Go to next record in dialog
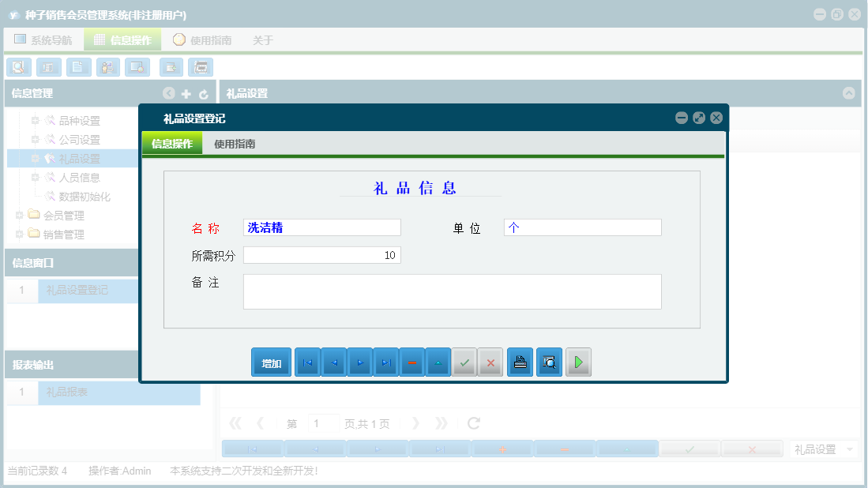This screenshot has height=488, width=868. click(x=360, y=362)
